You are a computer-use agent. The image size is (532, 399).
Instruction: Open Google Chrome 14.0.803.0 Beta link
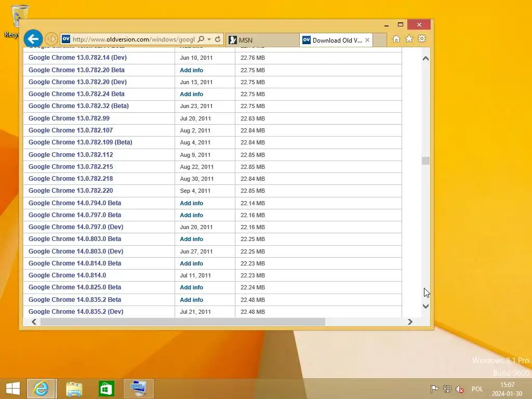75,239
